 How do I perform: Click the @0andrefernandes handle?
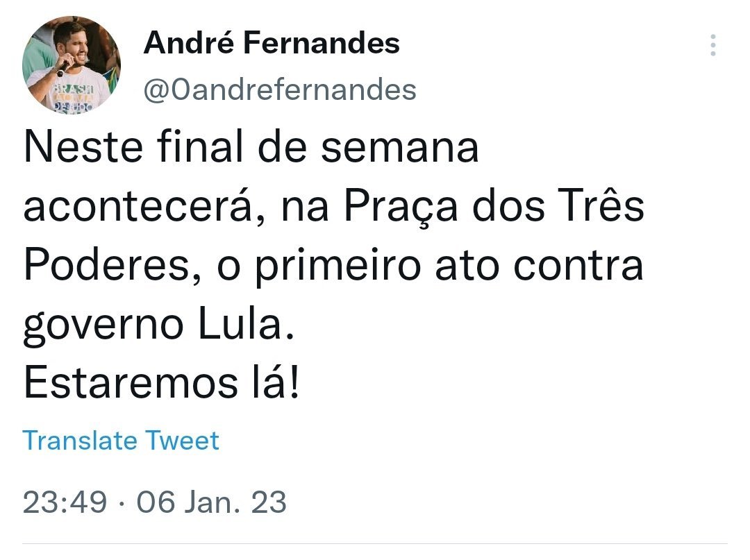(280, 90)
